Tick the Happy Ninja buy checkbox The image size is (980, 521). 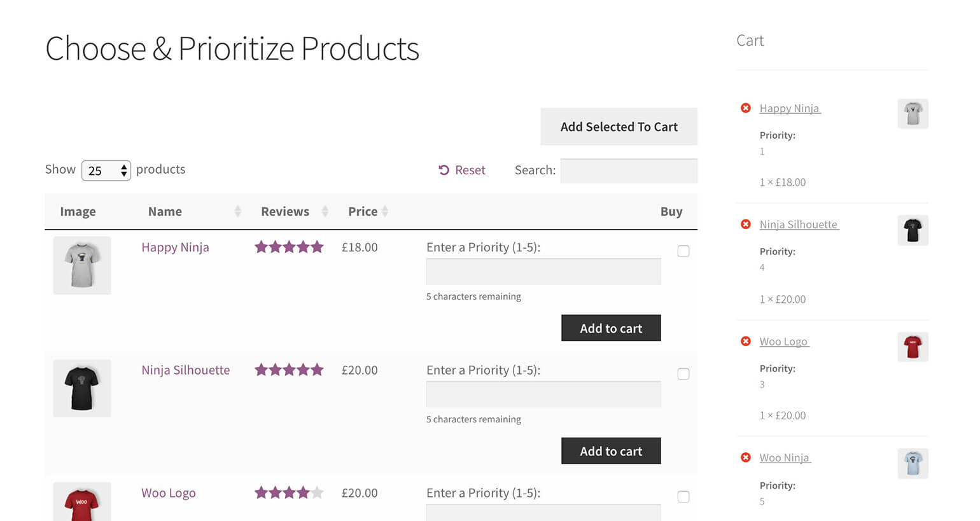coord(683,251)
